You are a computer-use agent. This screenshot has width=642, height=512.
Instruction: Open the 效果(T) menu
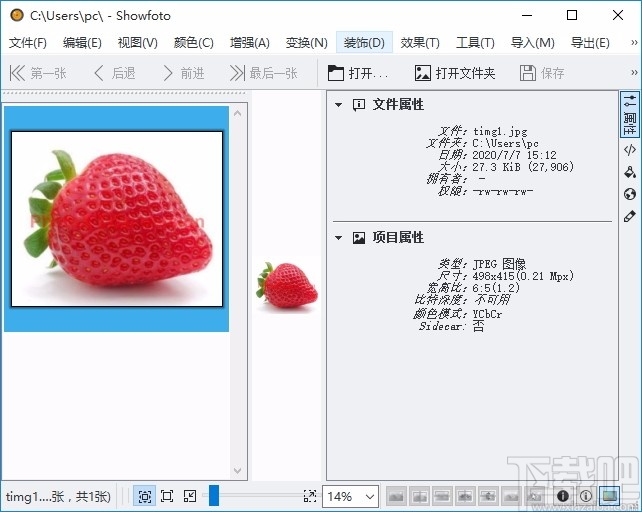click(x=420, y=43)
